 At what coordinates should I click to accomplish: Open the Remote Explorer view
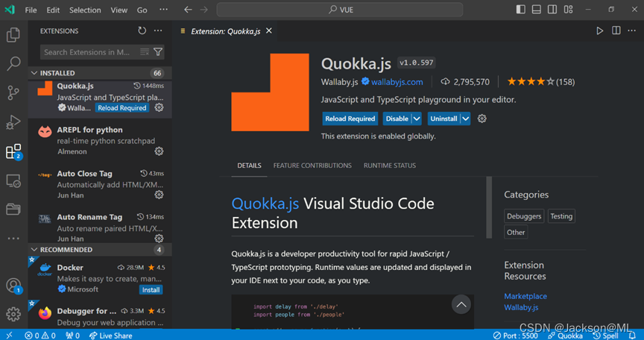coord(13,180)
